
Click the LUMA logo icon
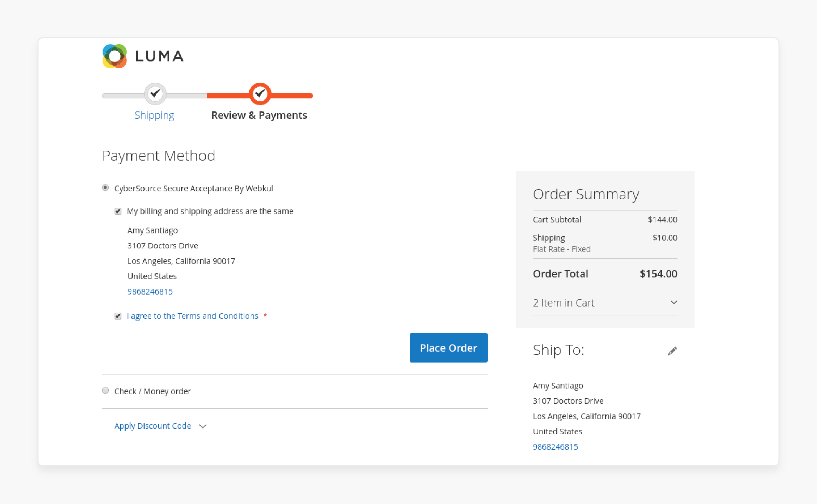tap(115, 56)
